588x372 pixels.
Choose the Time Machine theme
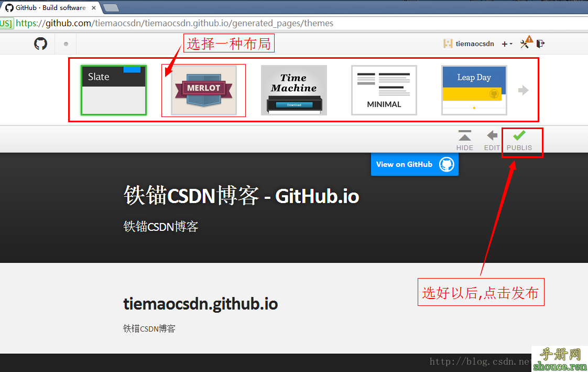click(x=294, y=90)
